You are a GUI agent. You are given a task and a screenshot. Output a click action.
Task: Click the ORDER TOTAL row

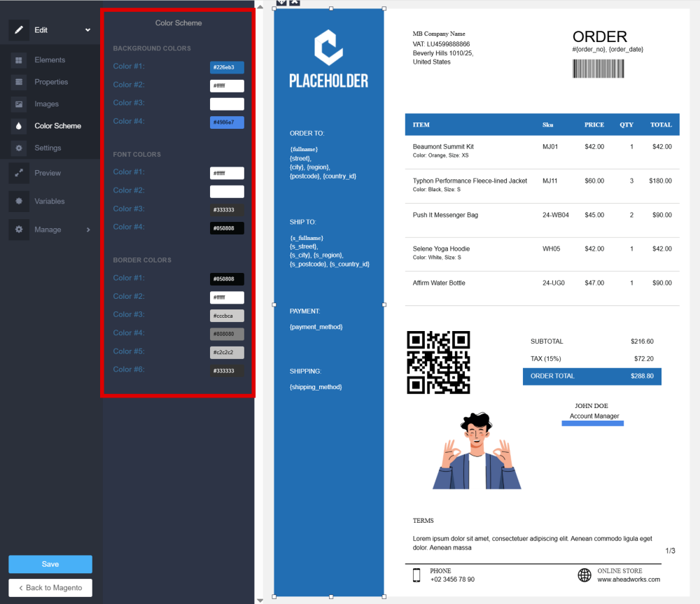point(592,377)
